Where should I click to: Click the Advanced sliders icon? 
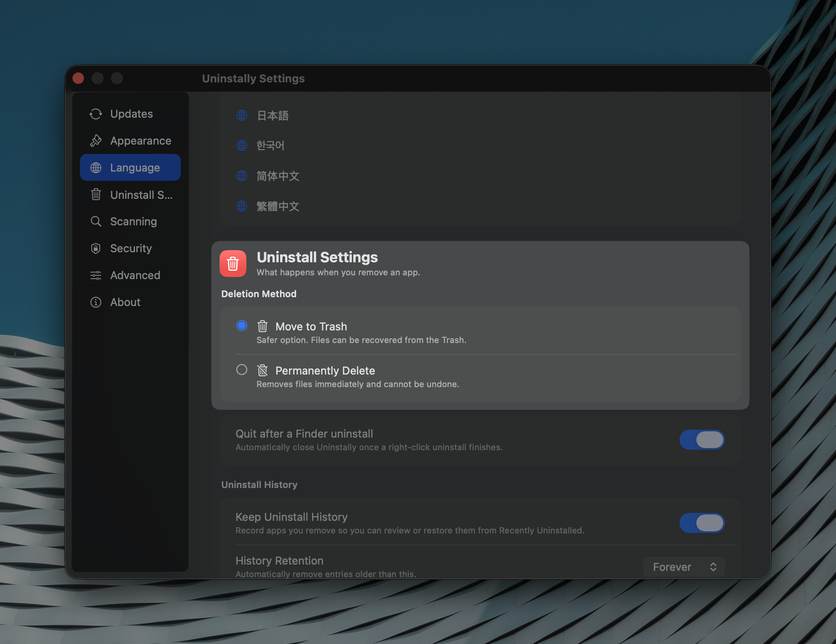[96, 275]
